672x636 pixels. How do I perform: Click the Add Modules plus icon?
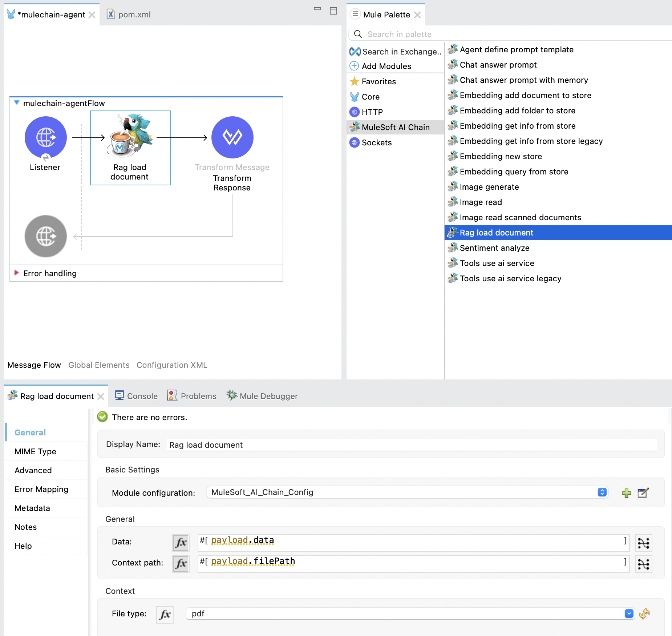(x=354, y=66)
